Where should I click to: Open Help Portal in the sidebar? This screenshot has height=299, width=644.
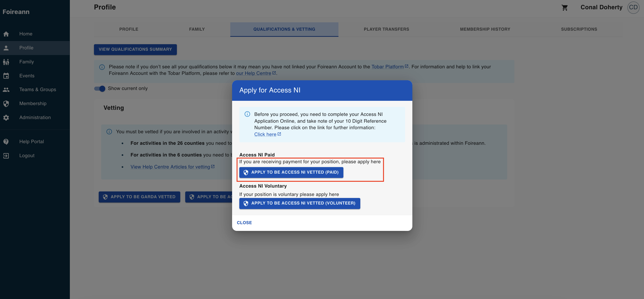(x=35, y=142)
